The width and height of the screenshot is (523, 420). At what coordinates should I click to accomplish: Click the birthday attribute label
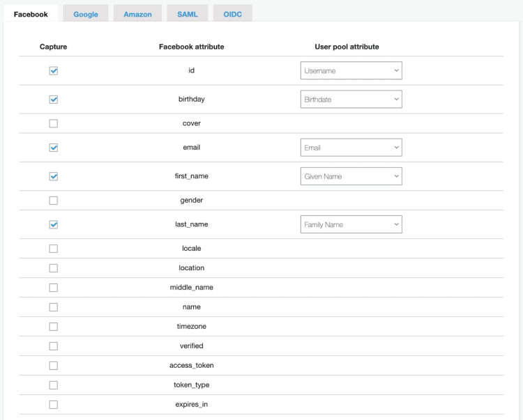point(192,100)
